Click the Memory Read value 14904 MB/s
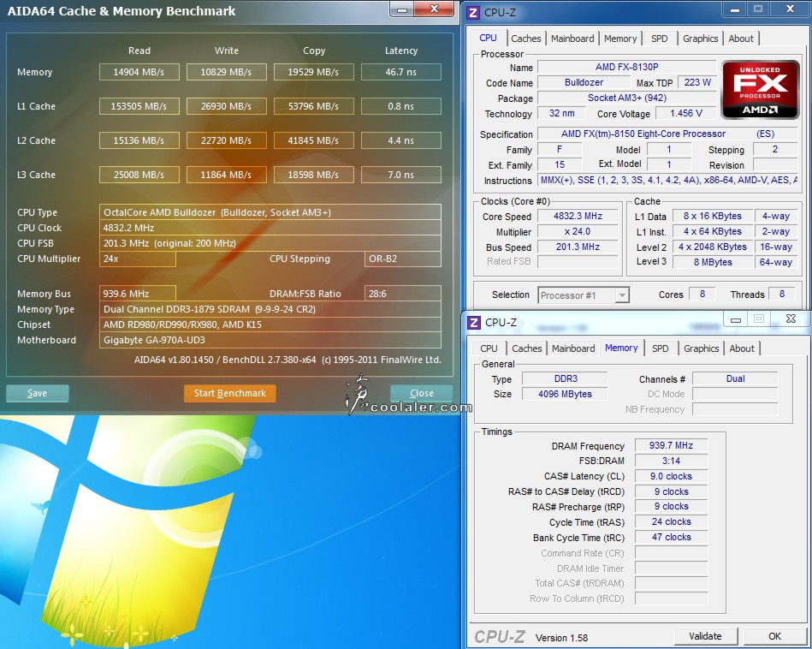The image size is (812, 649). pyautogui.click(x=139, y=72)
